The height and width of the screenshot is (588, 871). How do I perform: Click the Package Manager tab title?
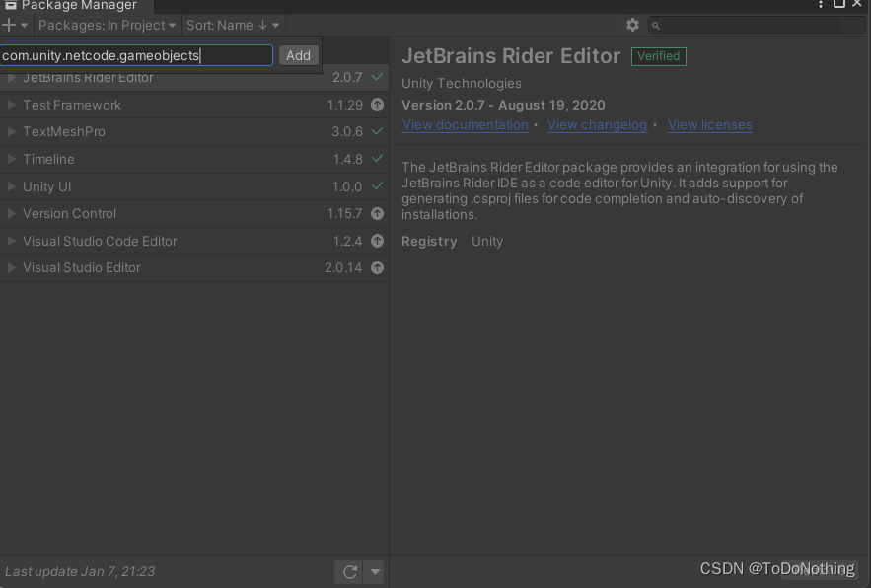coord(79,5)
